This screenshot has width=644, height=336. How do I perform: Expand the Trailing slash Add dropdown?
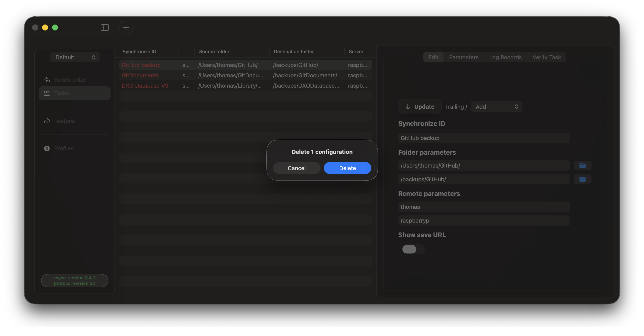pos(496,107)
